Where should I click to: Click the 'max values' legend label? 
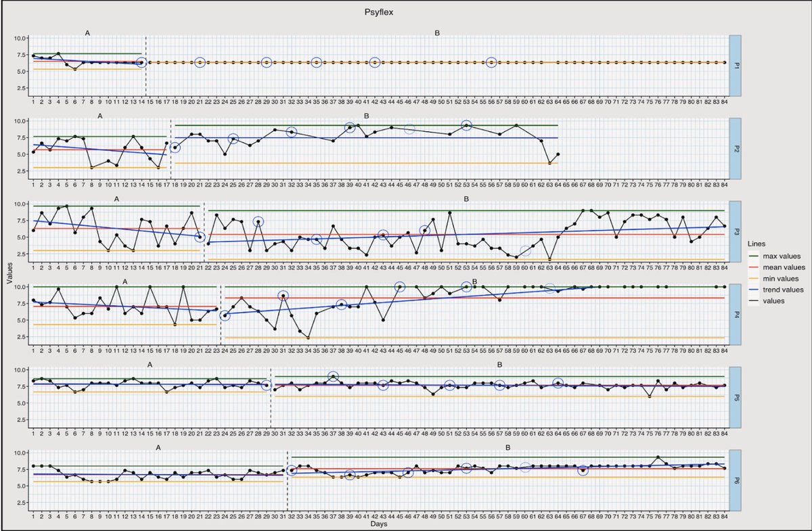[x=784, y=255]
